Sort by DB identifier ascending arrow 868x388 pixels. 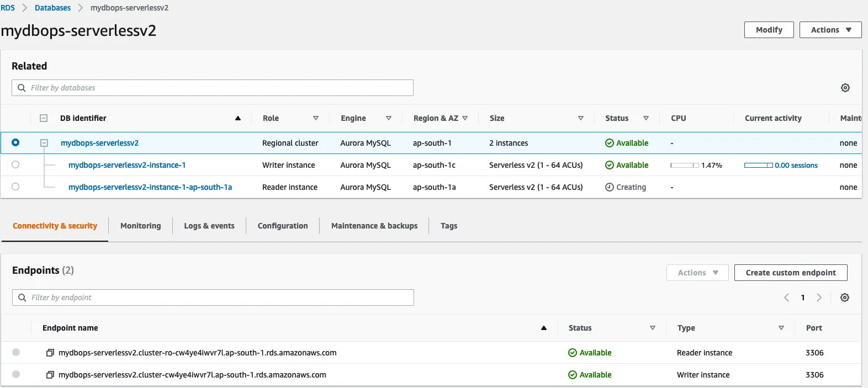(x=238, y=118)
